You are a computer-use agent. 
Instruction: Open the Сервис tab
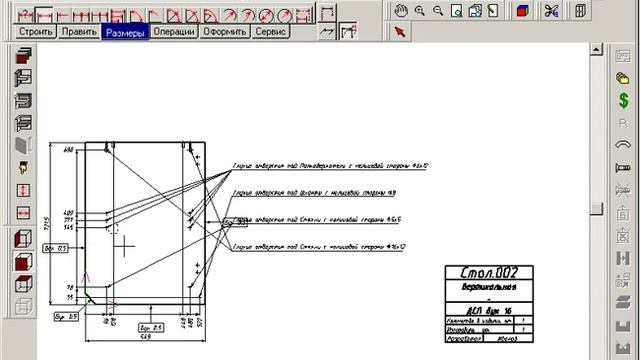click(x=270, y=32)
